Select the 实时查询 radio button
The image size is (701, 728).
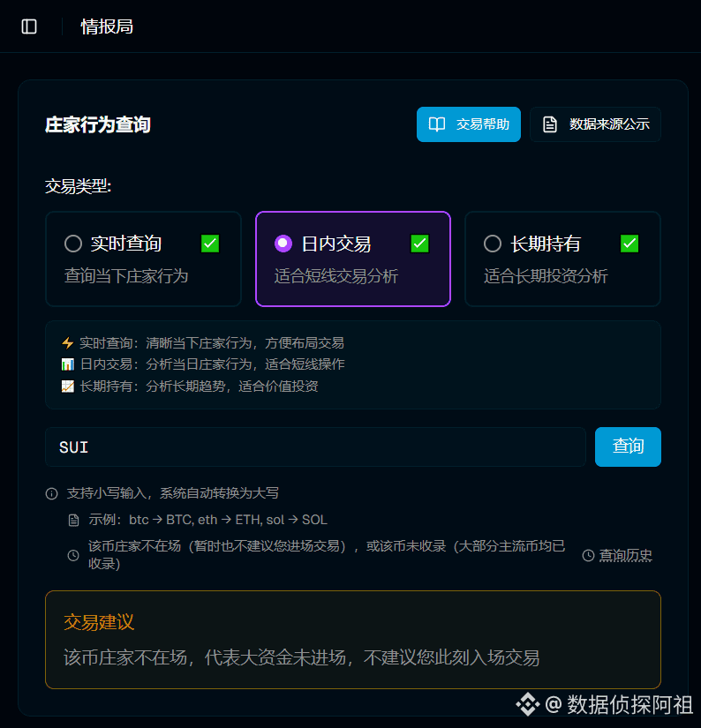[x=73, y=244]
